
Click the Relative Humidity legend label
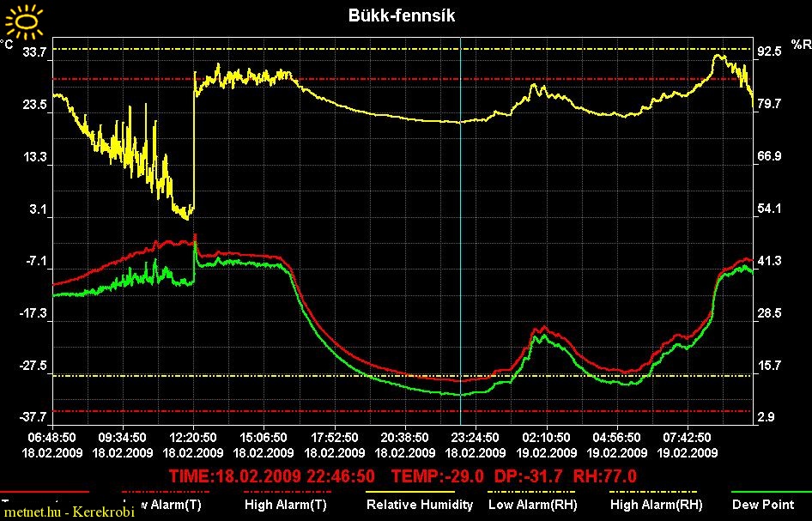tap(420, 505)
